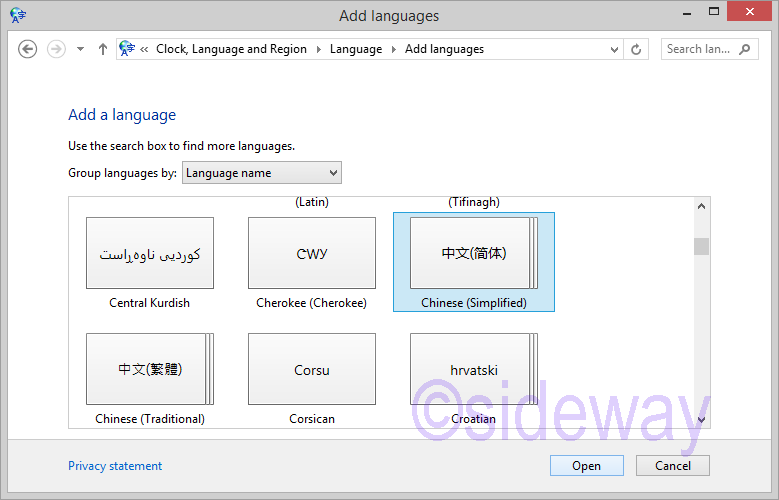Click the Forward navigation arrow
Image resolution: width=779 pixels, height=500 pixels.
pyautogui.click(x=56, y=49)
